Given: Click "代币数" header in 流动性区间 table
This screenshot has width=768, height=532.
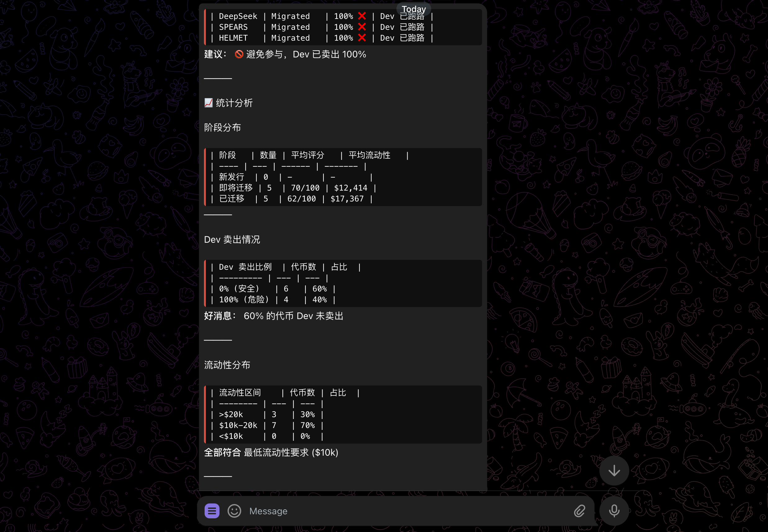Looking at the screenshot, I should [x=302, y=393].
